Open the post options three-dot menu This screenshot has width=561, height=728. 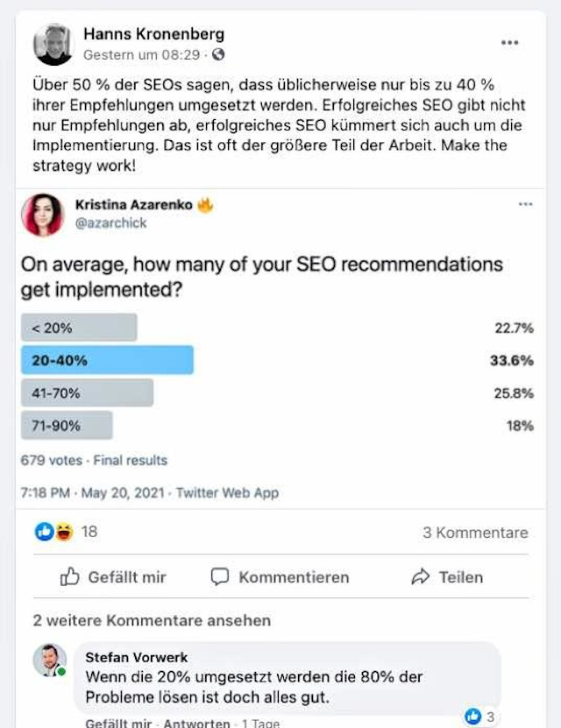pyautogui.click(x=509, y=43)
